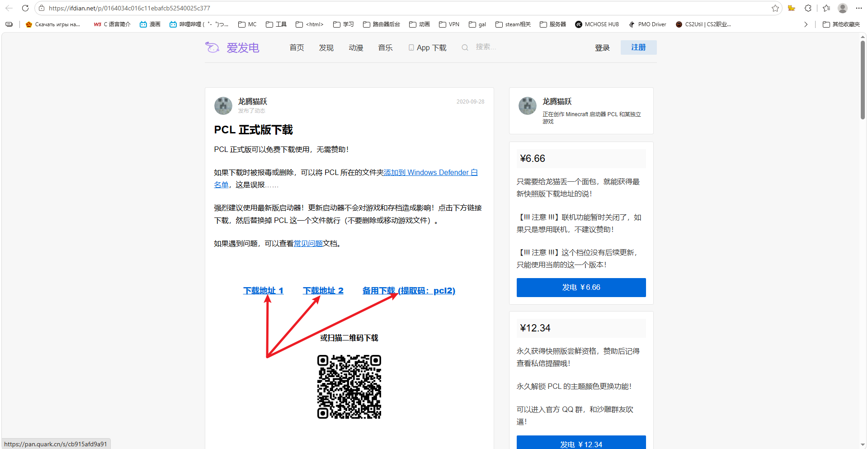
Task: Click 龙腾猫跃 avatar in the post header
Action: pyautogui.click(x=223, y=105)
